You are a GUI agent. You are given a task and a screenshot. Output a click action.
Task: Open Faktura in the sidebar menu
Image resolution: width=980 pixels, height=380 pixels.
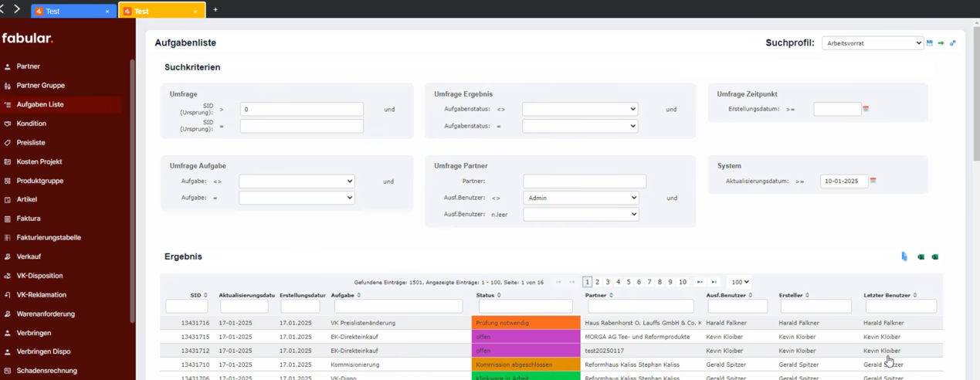click(29, 219)
